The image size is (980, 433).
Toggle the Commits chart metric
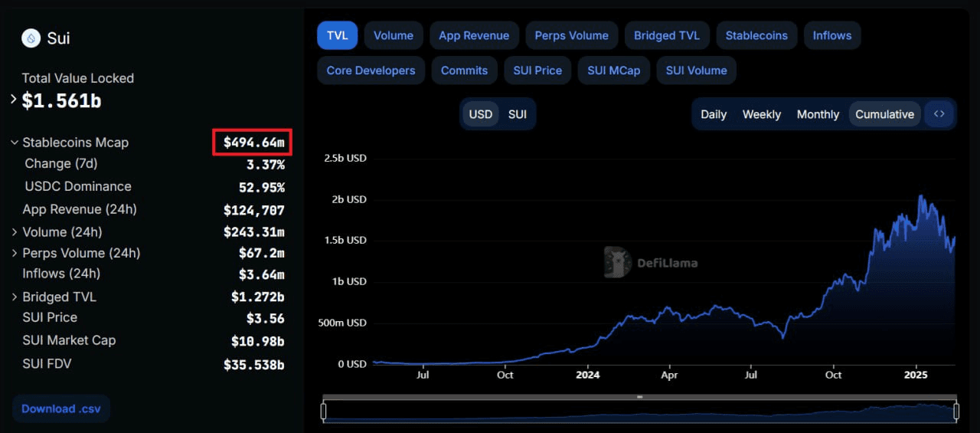(464, 71)
